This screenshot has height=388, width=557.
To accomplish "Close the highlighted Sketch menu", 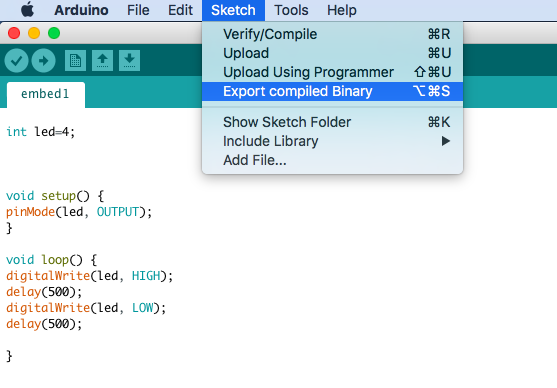I will [233, 10].
